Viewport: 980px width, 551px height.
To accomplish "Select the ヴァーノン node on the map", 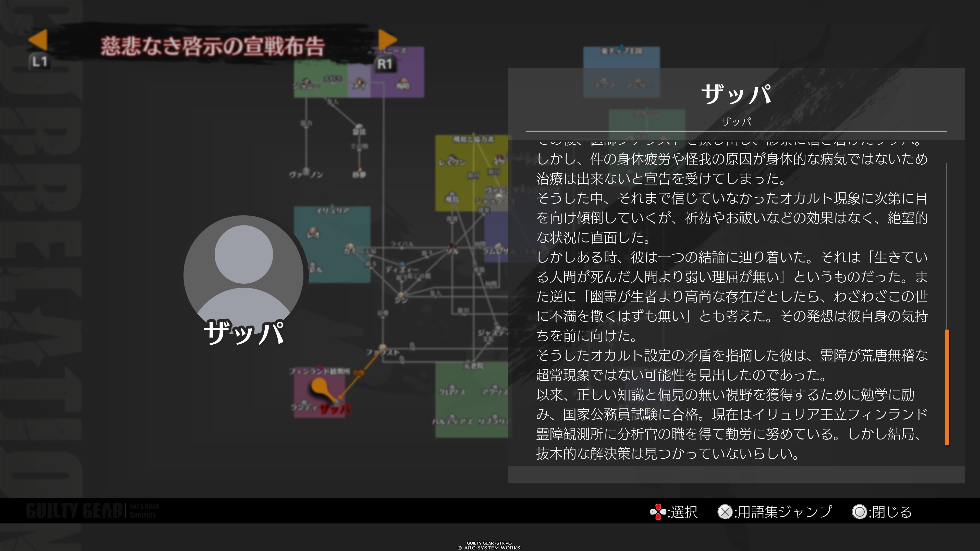I will point(306,172).
